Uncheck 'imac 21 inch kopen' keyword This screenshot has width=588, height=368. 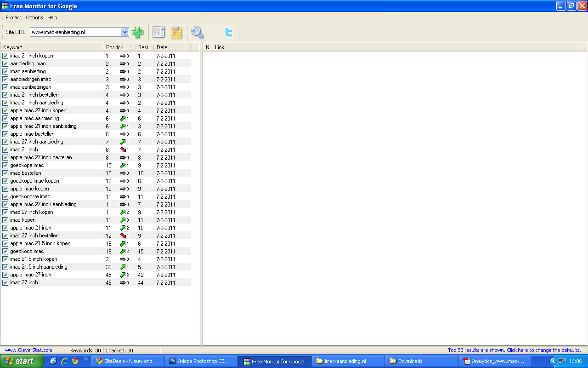tap(6, 56)
